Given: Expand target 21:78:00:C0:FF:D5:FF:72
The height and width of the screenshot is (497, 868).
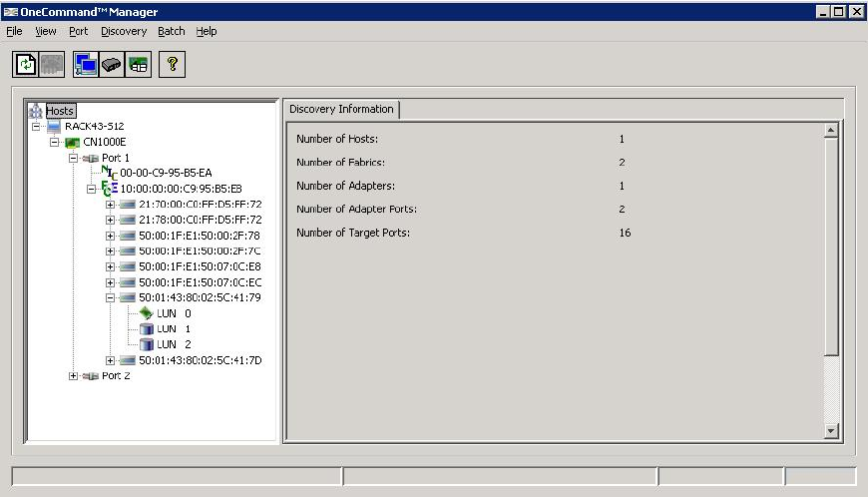Looking at the screenshot, I should click(110, 221).
